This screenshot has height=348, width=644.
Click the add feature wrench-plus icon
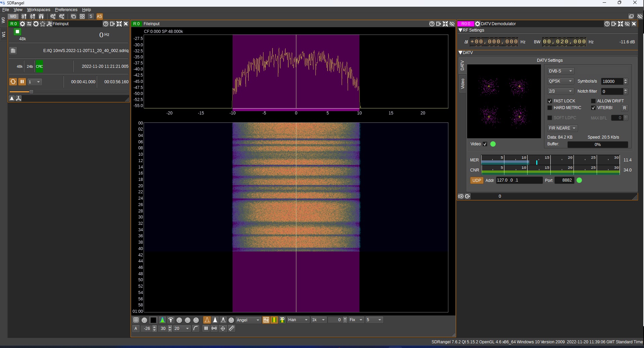tap(53, 16)
